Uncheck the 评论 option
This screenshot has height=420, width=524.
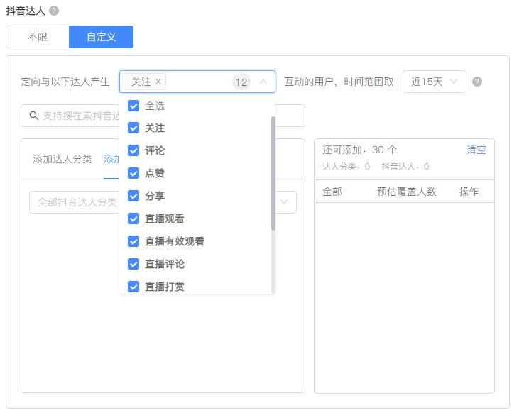click(x=133, y=150)
